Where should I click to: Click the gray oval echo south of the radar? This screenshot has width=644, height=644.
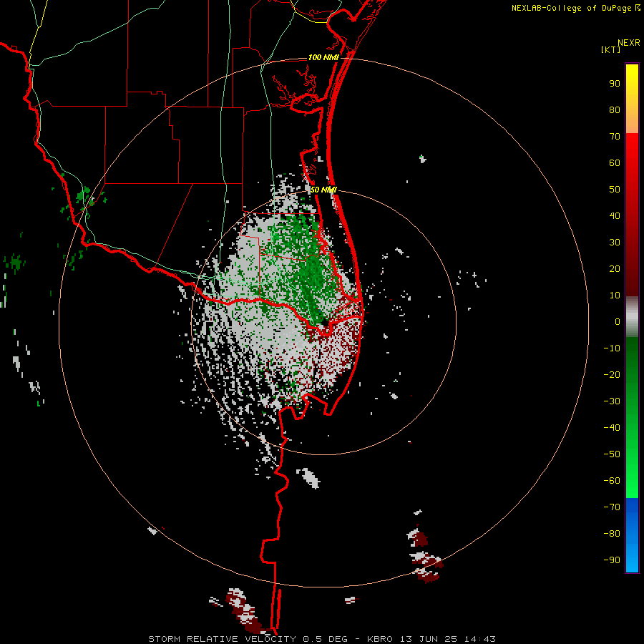click(308, 478)
